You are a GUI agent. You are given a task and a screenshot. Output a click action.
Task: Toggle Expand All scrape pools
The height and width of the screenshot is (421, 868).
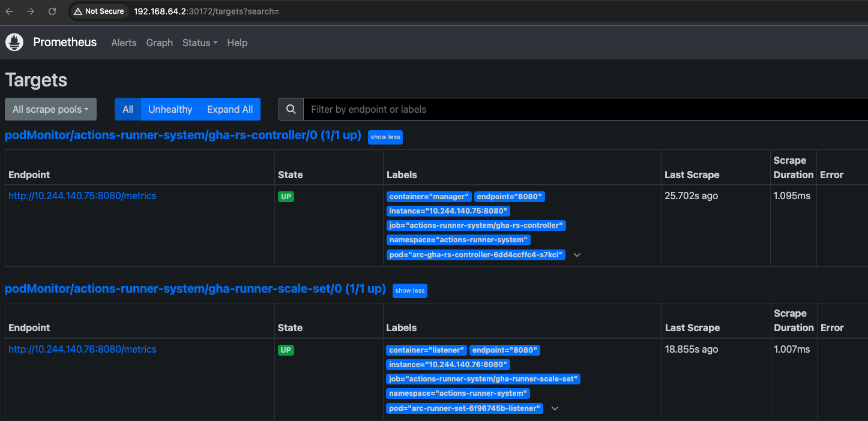(x=230, y=109)
